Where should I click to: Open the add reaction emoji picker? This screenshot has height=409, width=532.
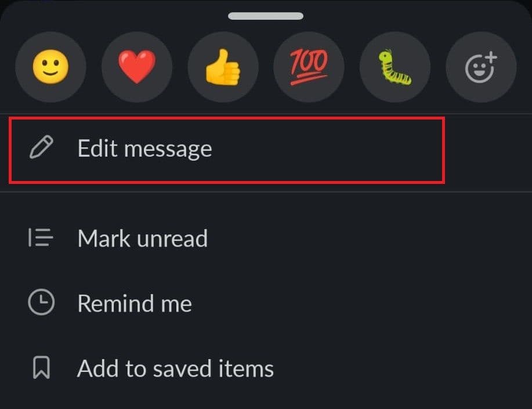481,67
